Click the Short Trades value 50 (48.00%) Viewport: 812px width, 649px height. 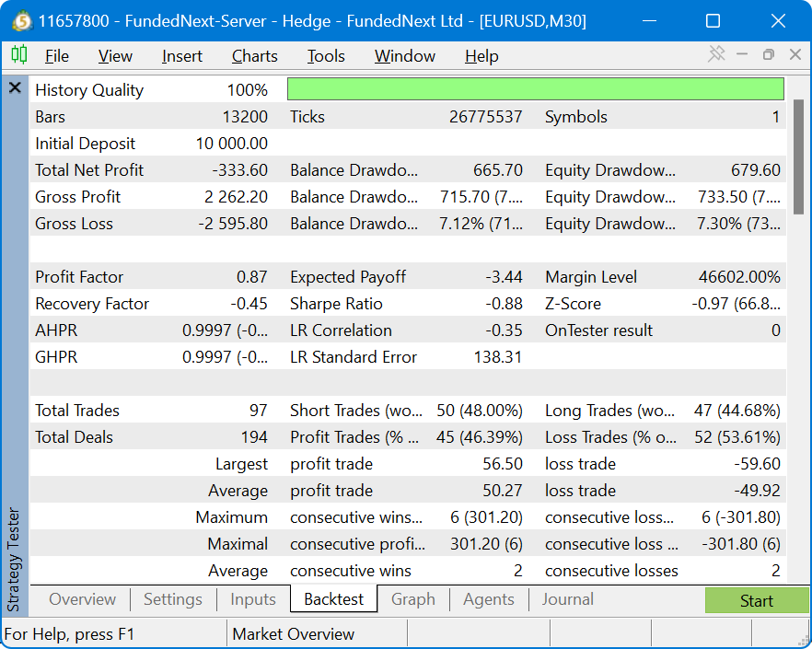(x=479, y=411)
